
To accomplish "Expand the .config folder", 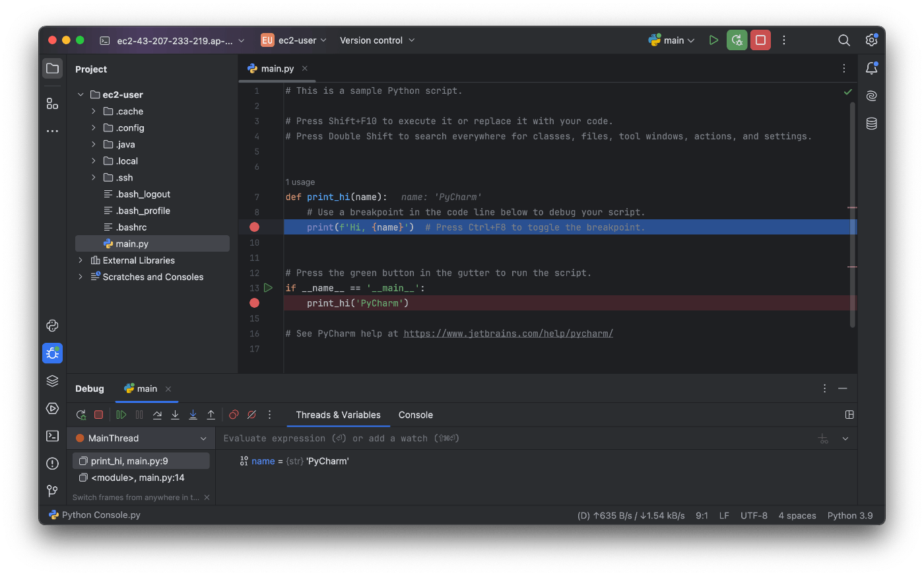I will 93,127.
